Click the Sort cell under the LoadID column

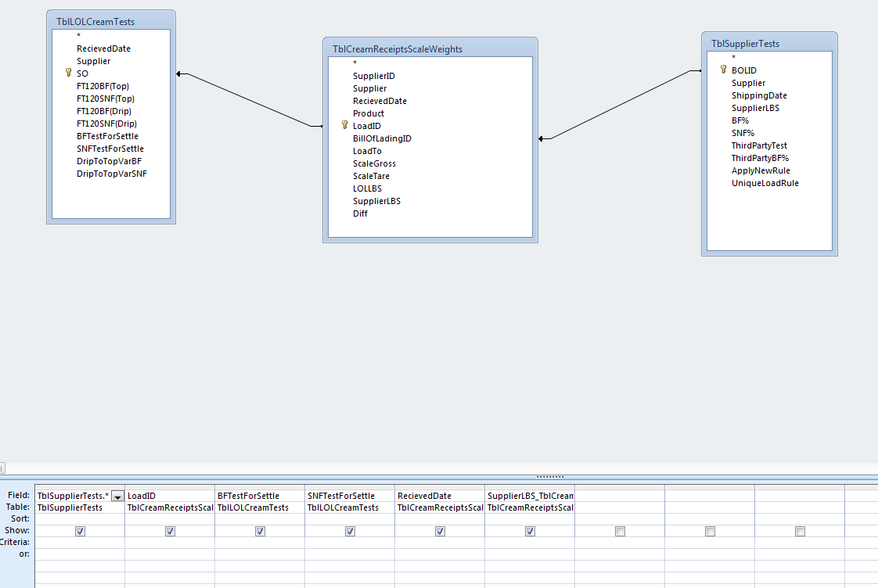(170, 519)
